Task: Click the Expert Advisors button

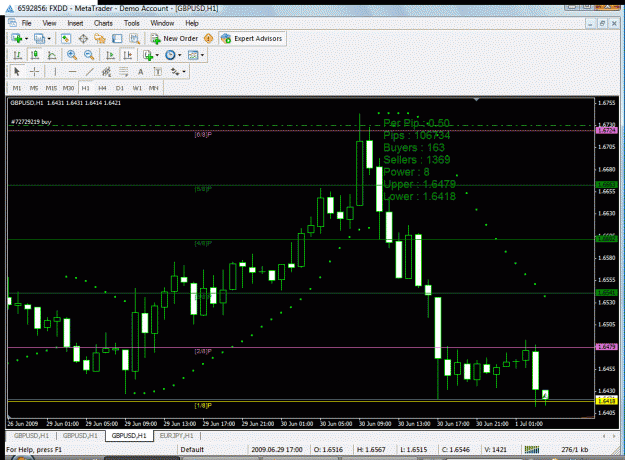Action: pyautogui.click(x=252, y=38)
